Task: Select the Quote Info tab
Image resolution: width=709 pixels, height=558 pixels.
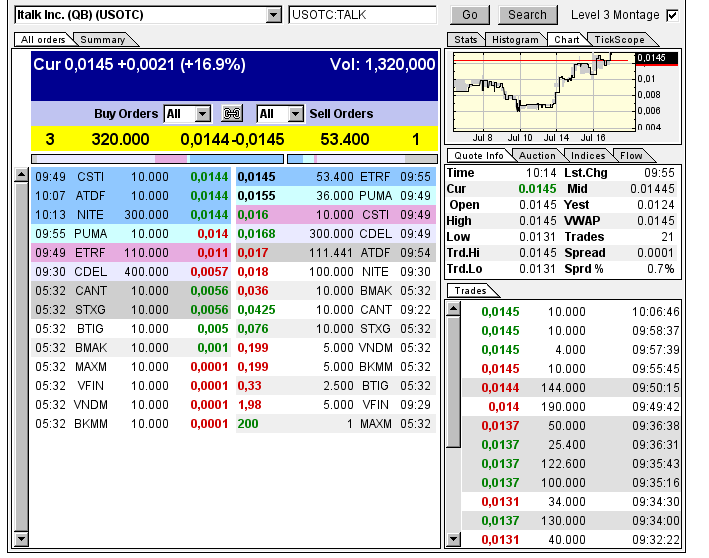Action: pyautogui.click(x=478, y=156)
